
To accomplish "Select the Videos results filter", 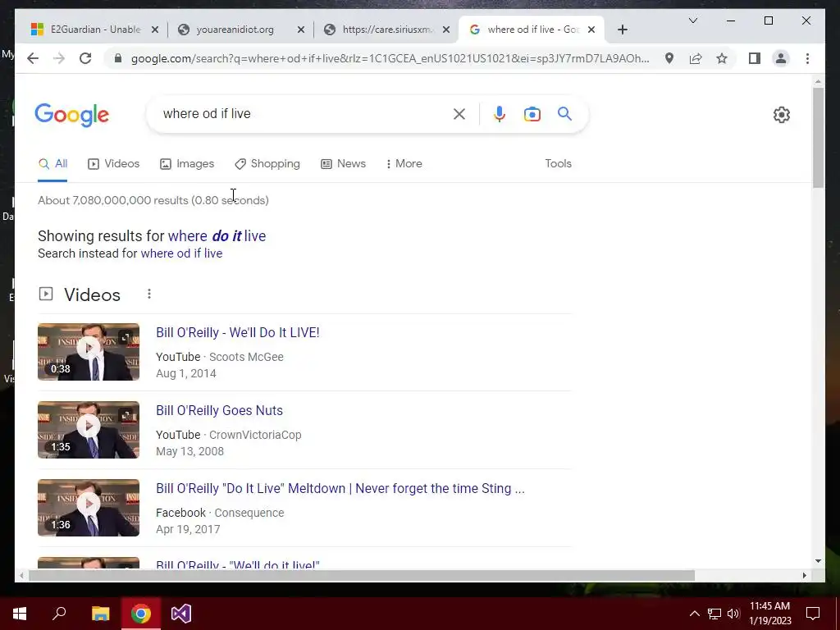I will (x=113, y=164).
